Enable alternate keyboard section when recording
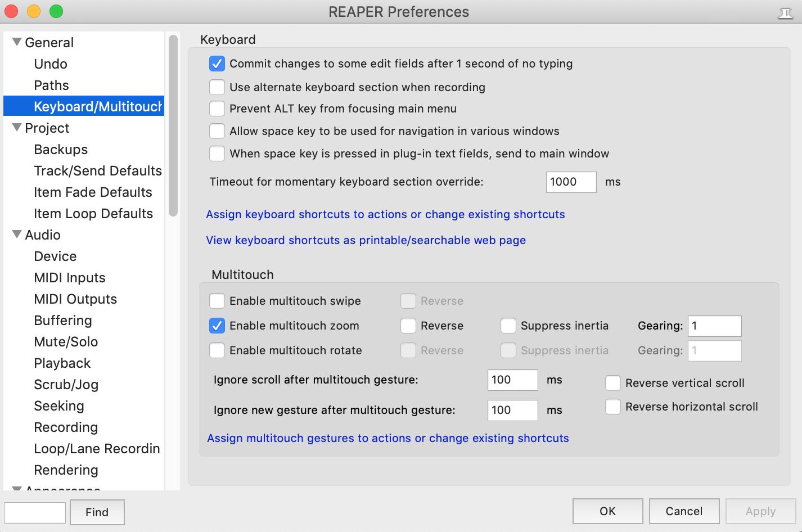The height and width of the screenshot is (532, 802). click(217, 87)
